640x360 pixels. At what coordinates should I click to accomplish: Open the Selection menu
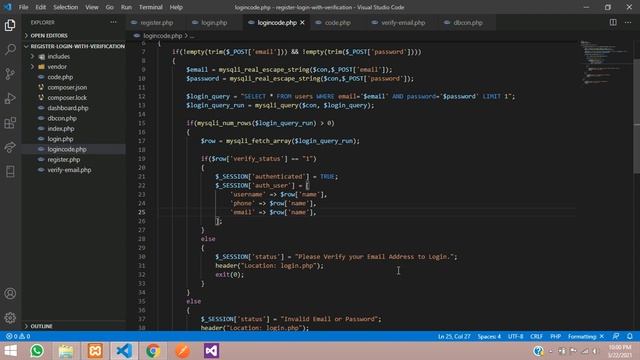point(65,7)
